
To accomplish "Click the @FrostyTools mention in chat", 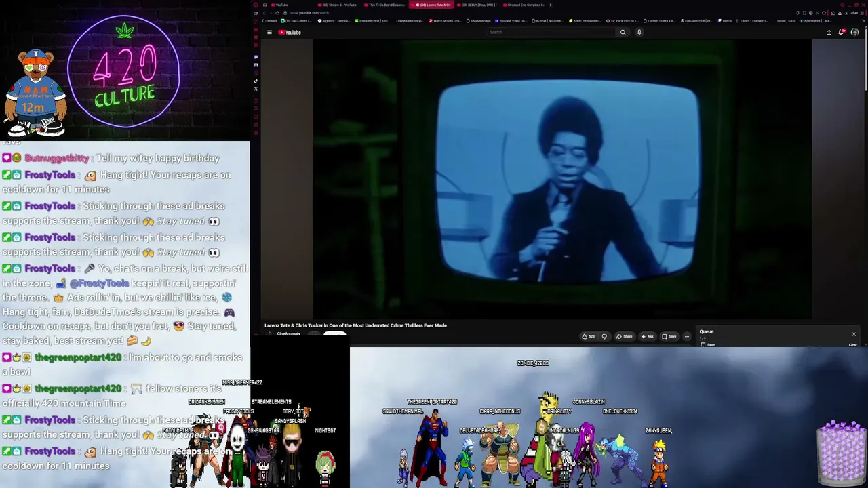I will point(99,283).
